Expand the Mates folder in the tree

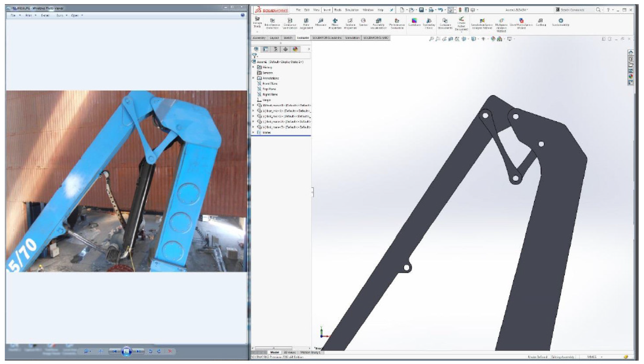tap(254, 132)
